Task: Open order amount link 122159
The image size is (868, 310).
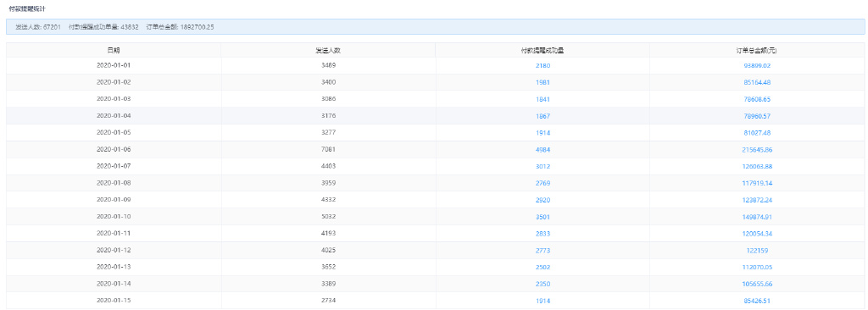Action: click(x=757, y=251)
